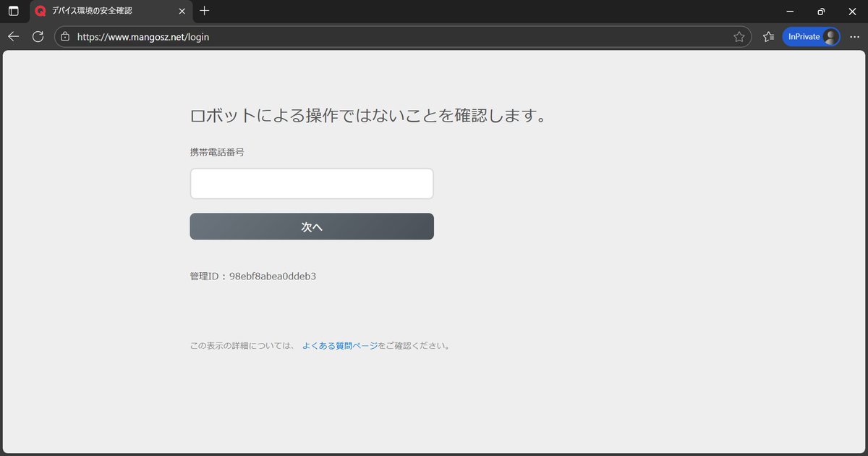
Task: Click the InPrivate avatar circle
Action: coord(829,36)
